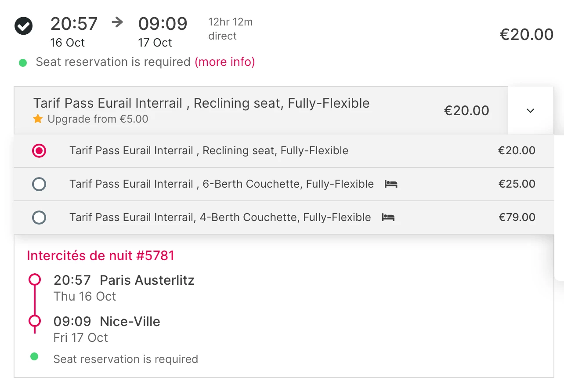Click the bed icon beside 4-Berth Couchette

(388, 218)
